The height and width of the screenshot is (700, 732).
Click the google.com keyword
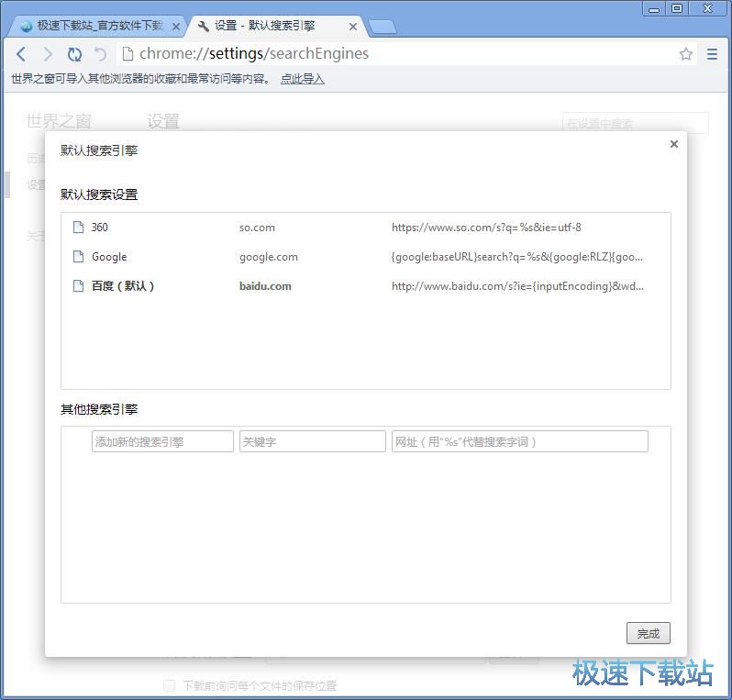point(269,257)
